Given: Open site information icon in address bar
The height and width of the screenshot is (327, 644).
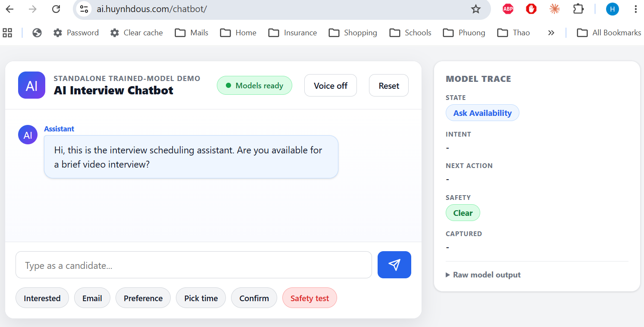Looking at the screenshot, I should (84, 9).
